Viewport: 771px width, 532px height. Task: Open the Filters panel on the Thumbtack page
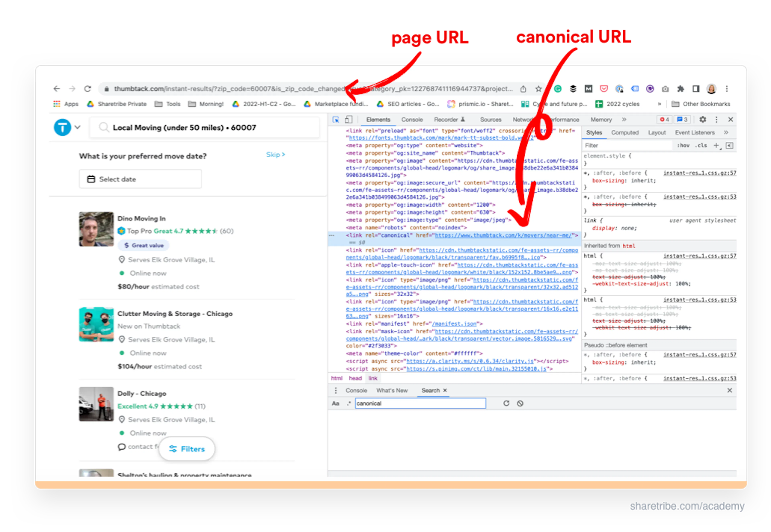(187, 449)
